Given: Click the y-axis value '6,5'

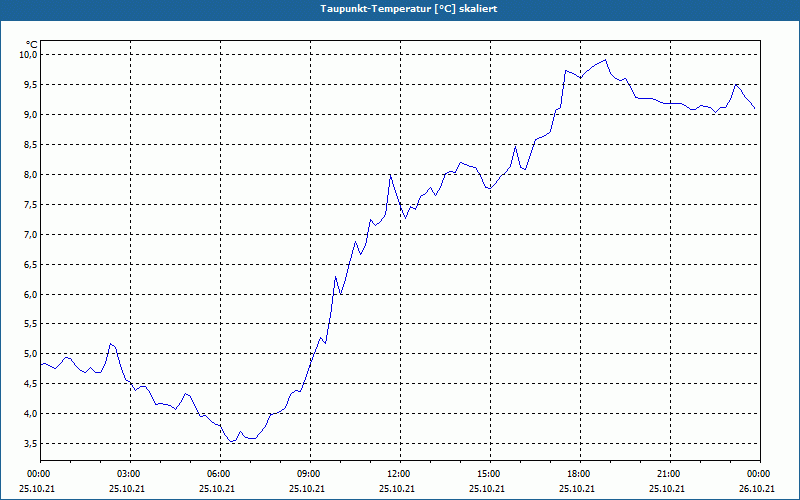Looking at the screenshot, I should 31,265.
